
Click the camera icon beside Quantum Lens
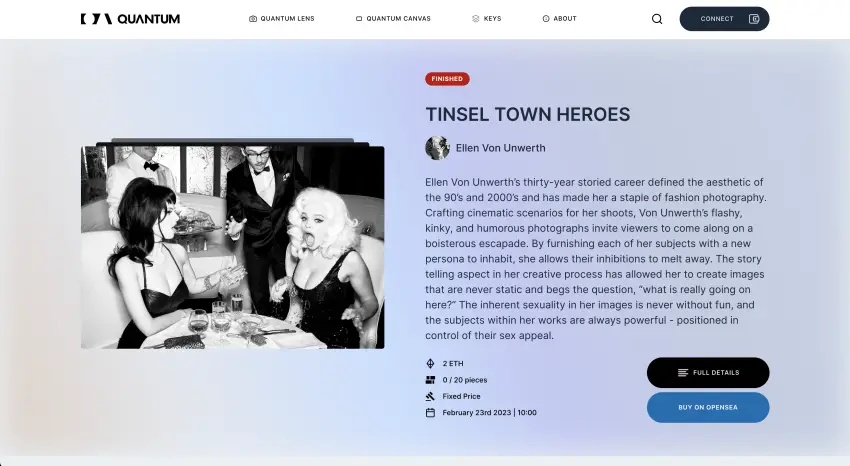click(x=253, y=18)
